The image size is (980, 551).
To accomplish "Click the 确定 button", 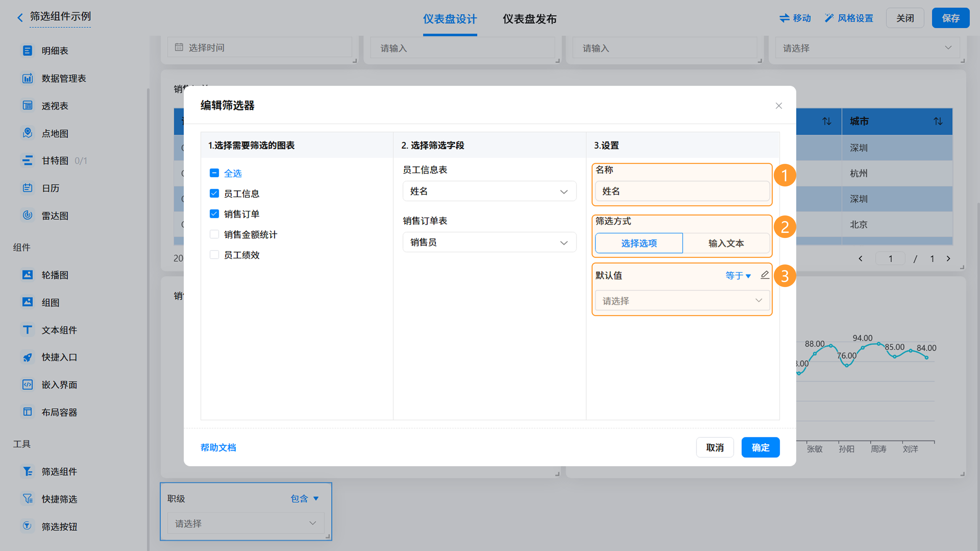I will click(x=760, y=448).
